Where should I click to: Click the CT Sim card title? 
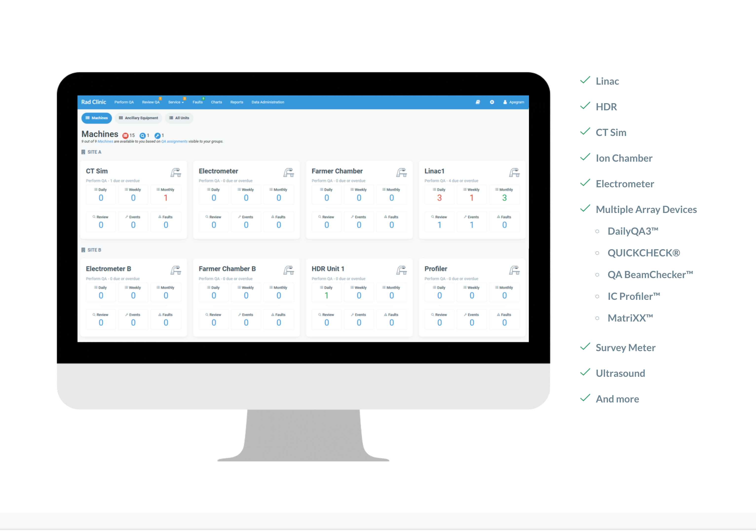coord(97,171)
